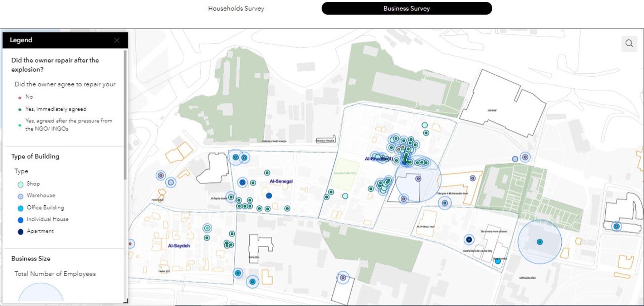Switch to the Households Survey tab
This screenshot has width=644, height=306.
236,8
